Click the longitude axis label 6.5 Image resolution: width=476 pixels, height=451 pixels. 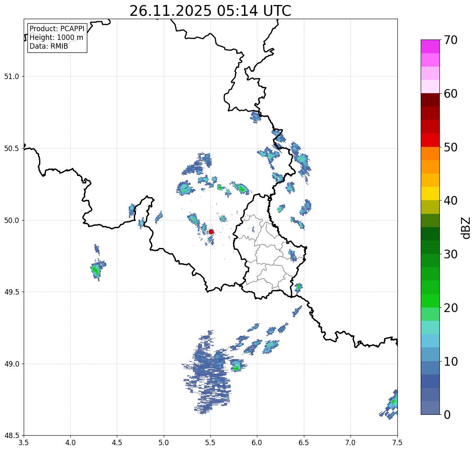(304, 443)
